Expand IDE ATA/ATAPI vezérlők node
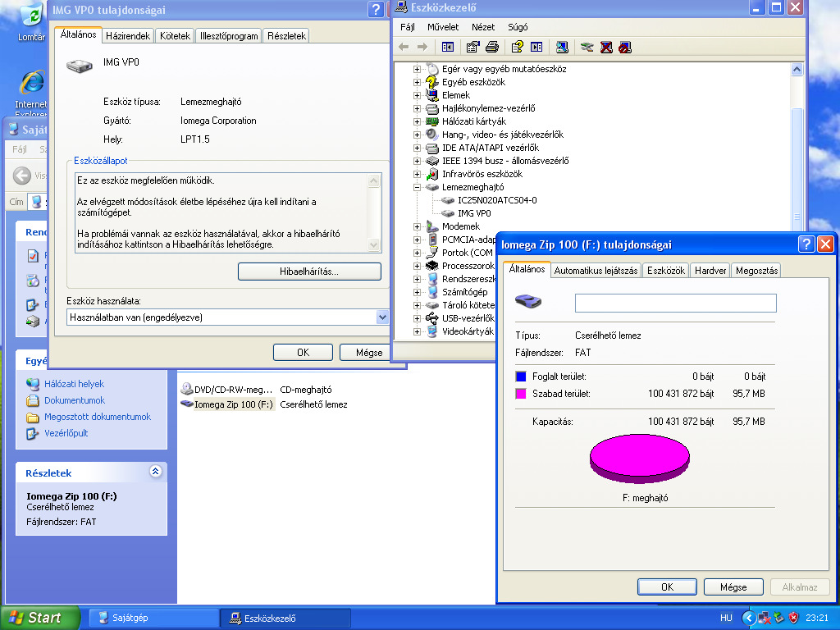840x630 pixels. [x=417, y=148]
